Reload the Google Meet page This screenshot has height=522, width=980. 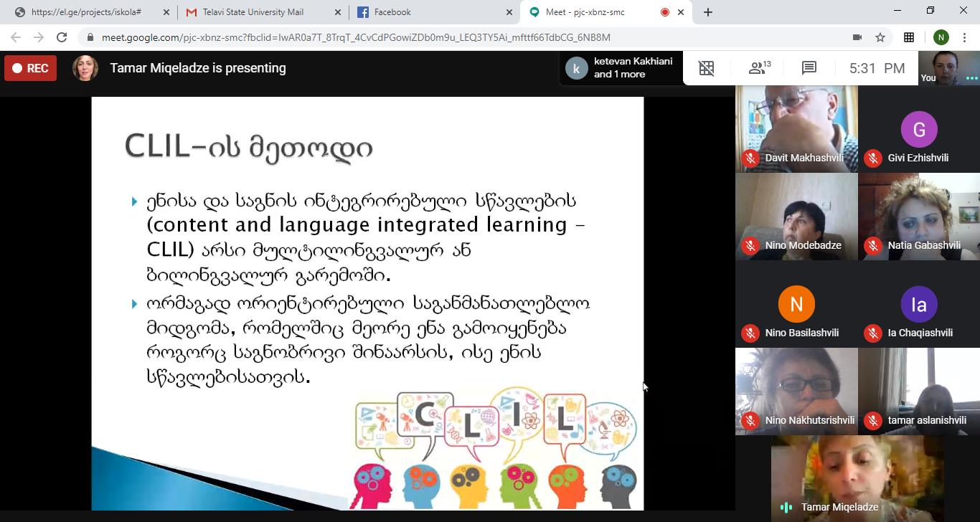tap(62, 37)
